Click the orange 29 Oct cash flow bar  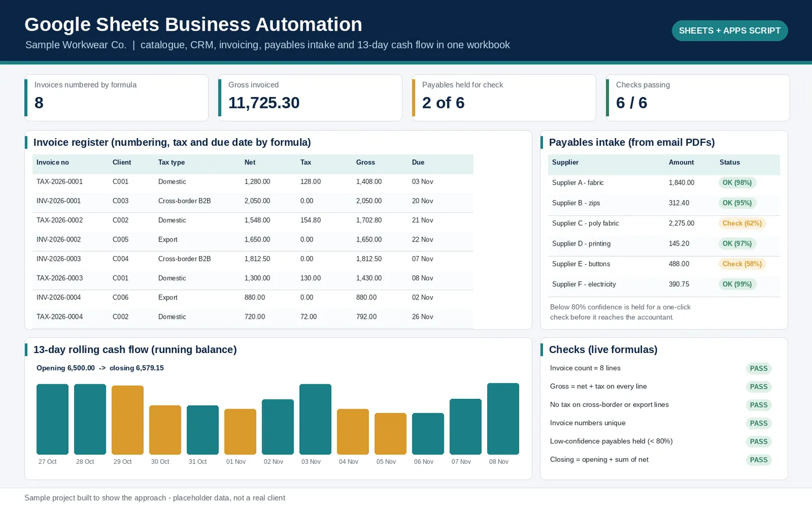[128, 420]
